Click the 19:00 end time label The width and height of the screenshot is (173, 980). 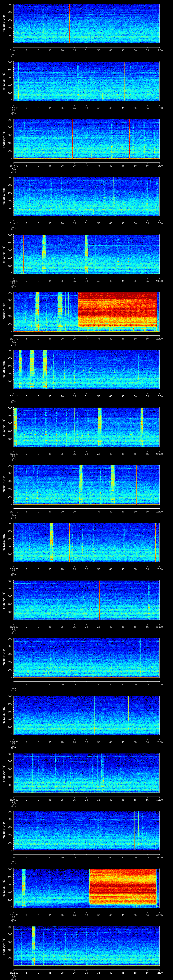[160, 166]
